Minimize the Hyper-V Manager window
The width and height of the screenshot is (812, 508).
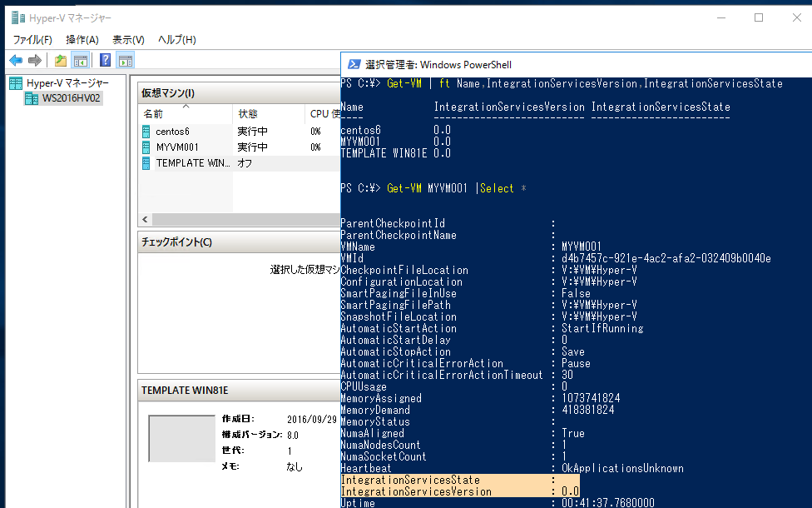point(721,17)
